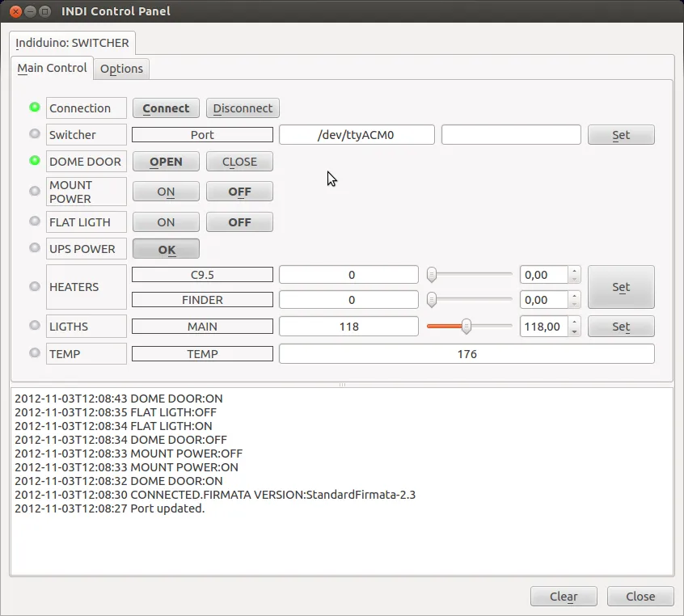Click the empty Switcher port input field
The image size is (684, 616).
(x=511, y=135)
